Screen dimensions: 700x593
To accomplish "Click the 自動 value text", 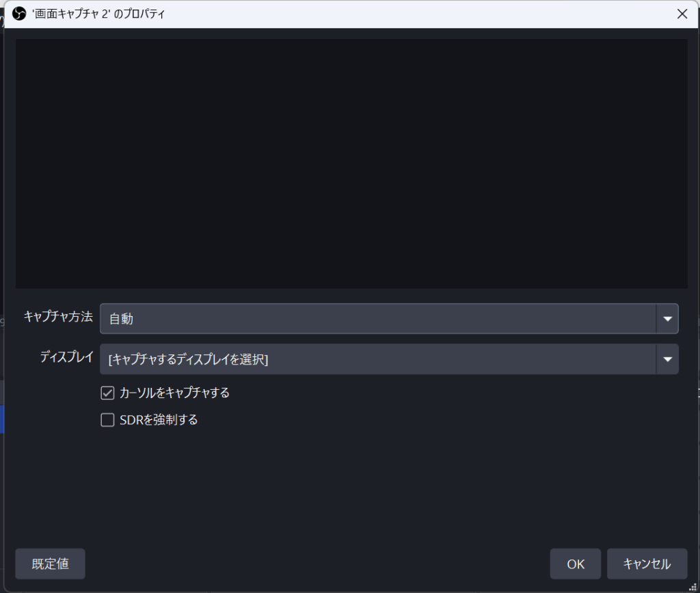I will [121, 319].
